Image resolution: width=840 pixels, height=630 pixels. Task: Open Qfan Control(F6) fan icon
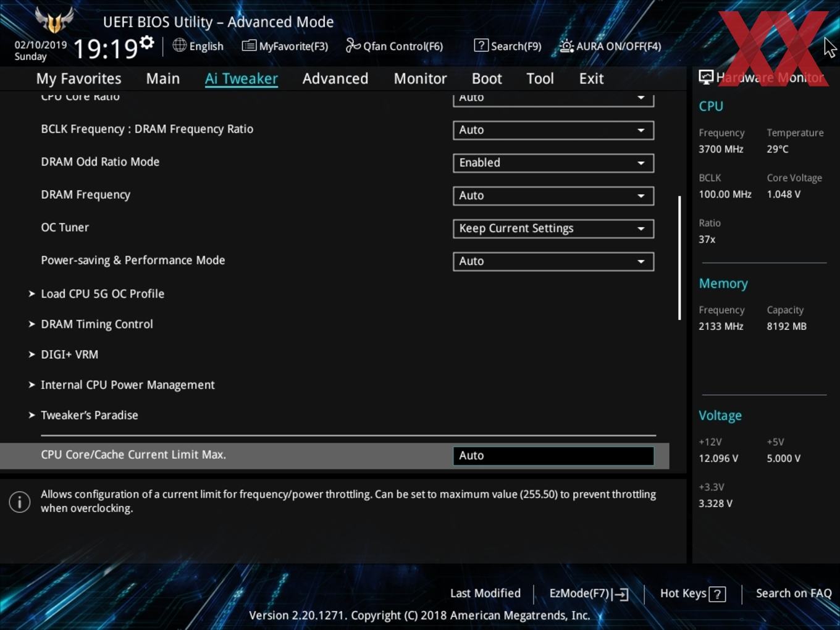click(353, 45)
